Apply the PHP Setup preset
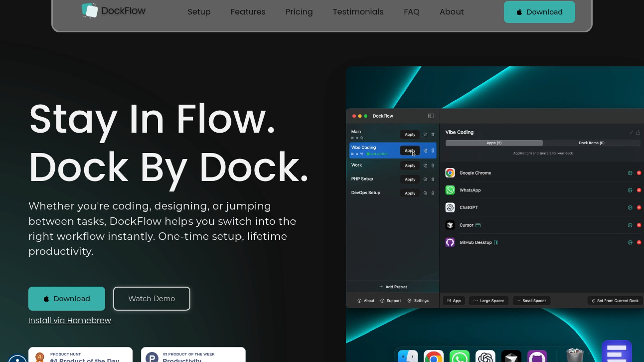 tap(410, 179)
